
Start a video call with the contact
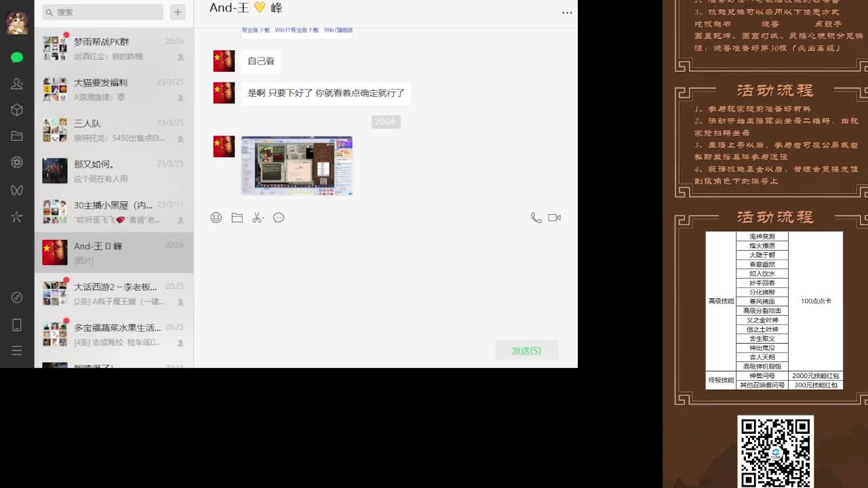tap(555, 218)
